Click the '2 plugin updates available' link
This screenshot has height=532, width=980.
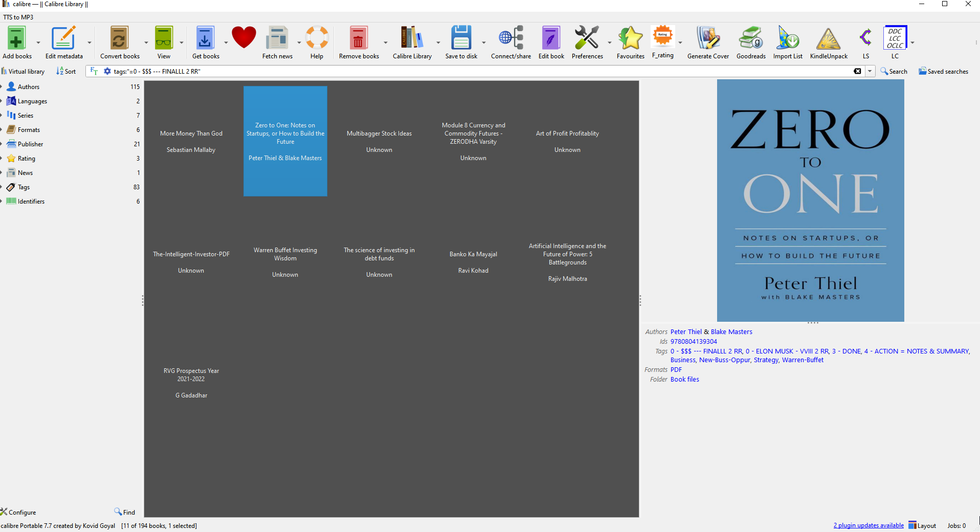click(868, 525)
